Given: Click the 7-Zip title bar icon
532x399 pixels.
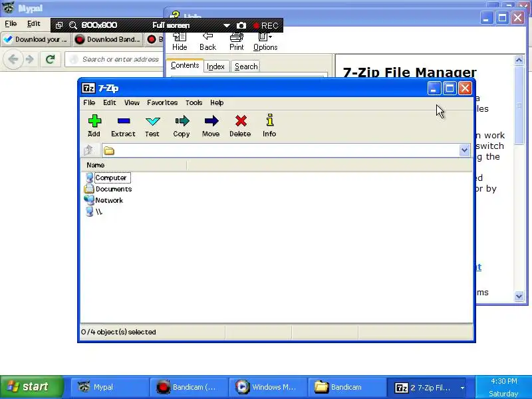Looking at the screenshot, I should [x=88, y=88].
